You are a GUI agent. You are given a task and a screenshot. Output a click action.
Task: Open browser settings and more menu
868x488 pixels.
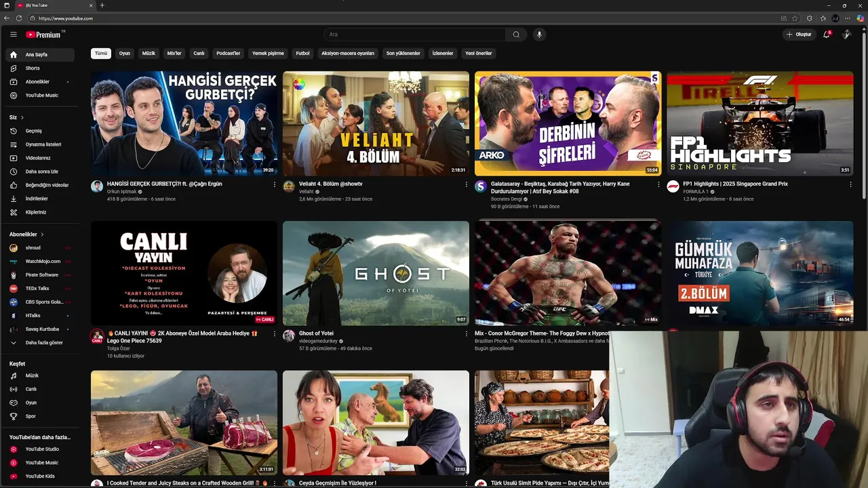click(x=848, y=18)
